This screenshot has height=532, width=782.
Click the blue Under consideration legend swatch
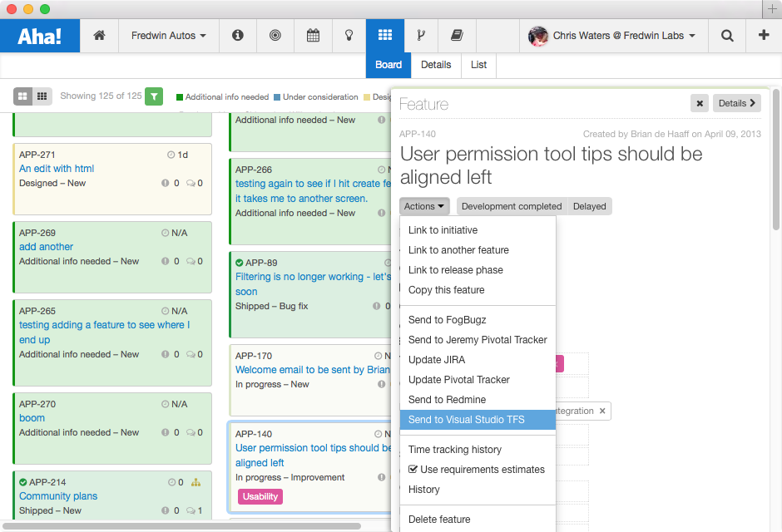(x=277, y=97)
